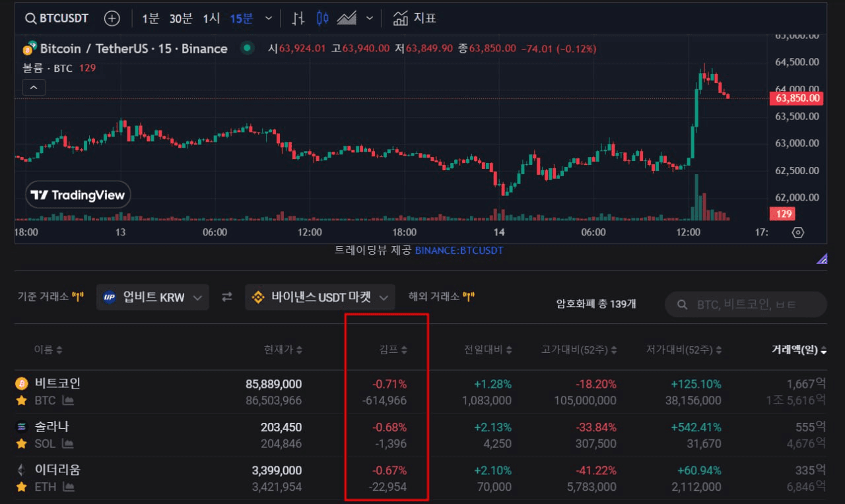The image size is (845, 504).
Task: Focus the coin search input field
Action: click(x=746, y=304)
